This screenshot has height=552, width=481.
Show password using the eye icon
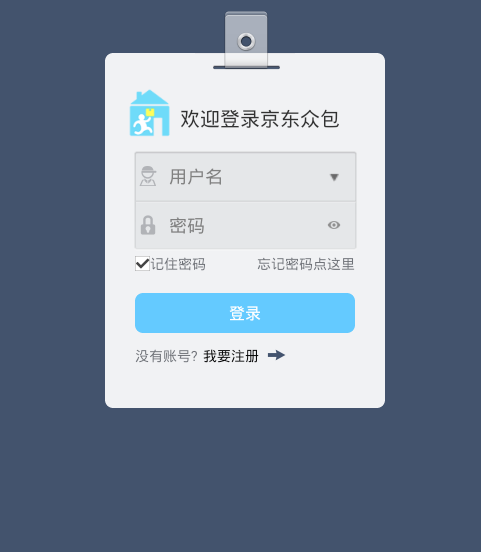coord(334,225)
